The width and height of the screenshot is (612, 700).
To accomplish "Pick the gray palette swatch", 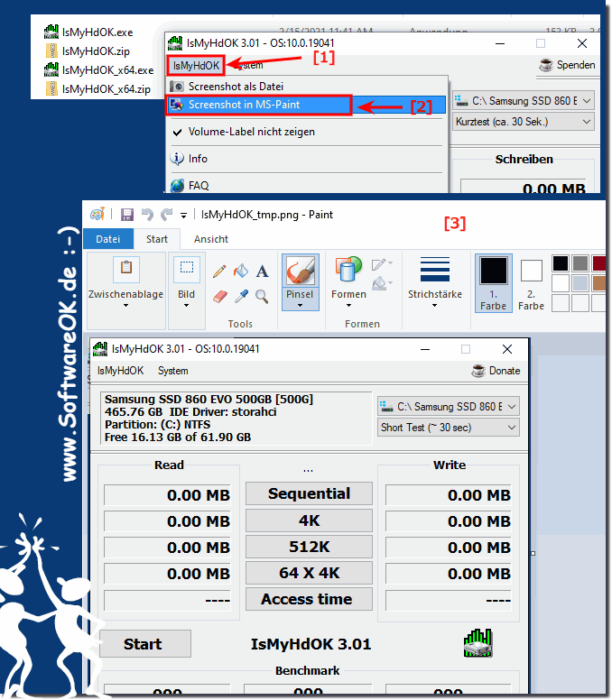I will point(580,263).
